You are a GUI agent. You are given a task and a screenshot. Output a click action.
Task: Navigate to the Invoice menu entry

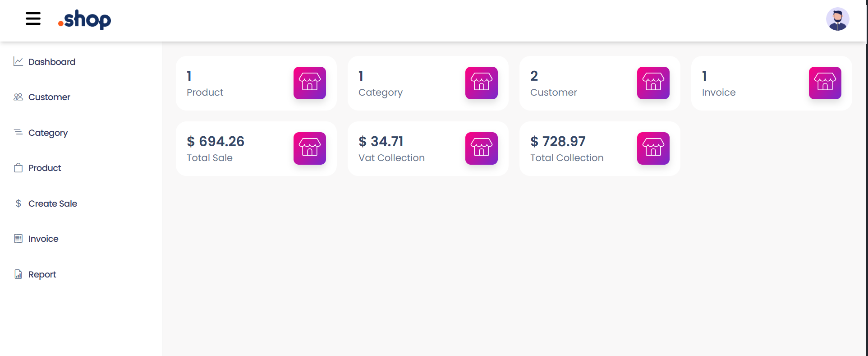tap(43, 239)
